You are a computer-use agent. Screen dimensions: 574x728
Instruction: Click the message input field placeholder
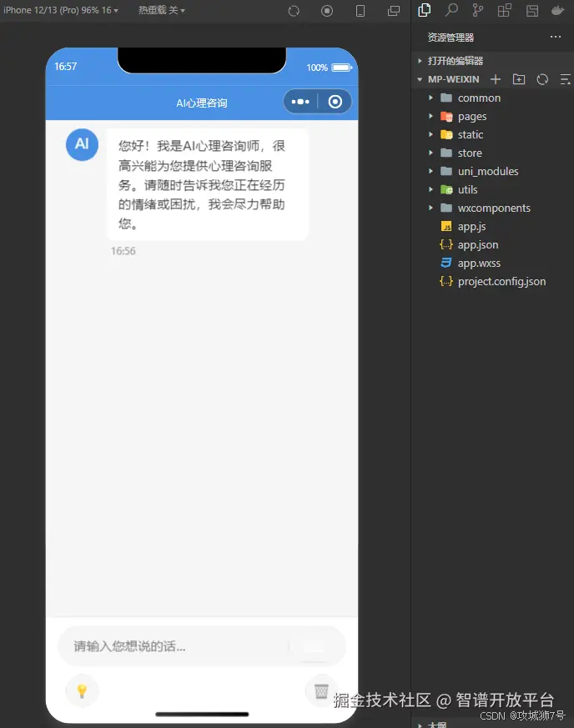[130, 645]
